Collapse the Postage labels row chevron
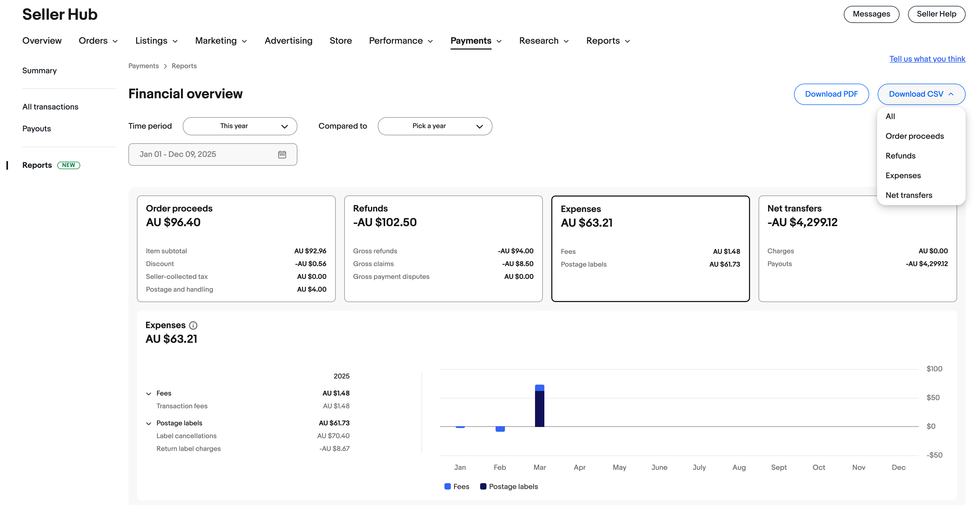Image resolution: width=980 pixels, height=505 pixels. (x=149, y=423)
